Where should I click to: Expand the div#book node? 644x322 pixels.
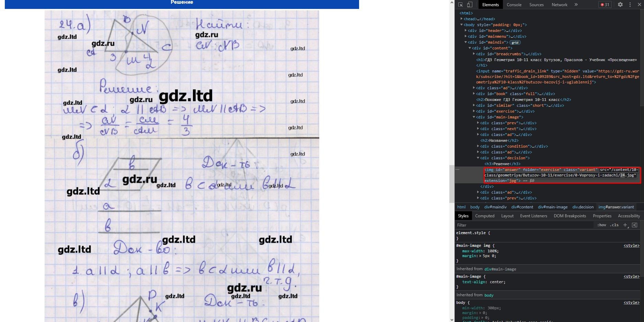[474, 94]
